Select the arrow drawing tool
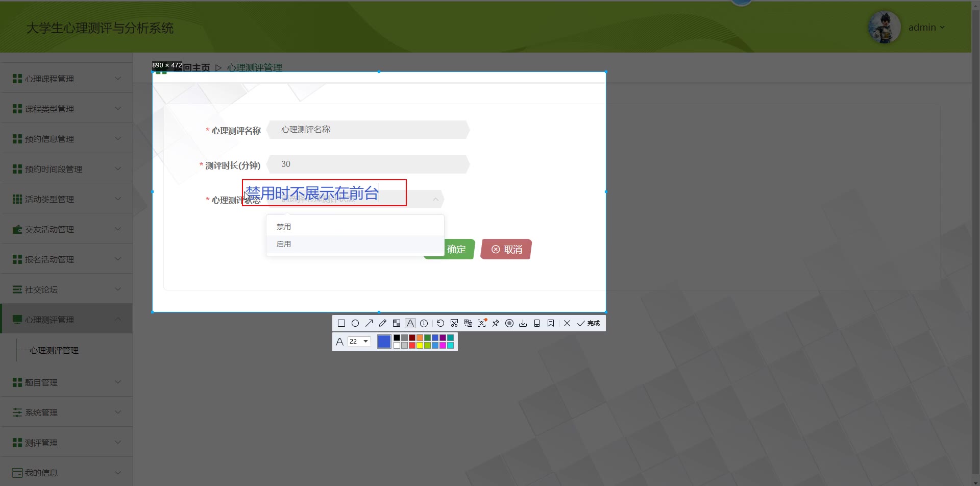This screenshot has height=486, width=980. (x=369, y=323)
